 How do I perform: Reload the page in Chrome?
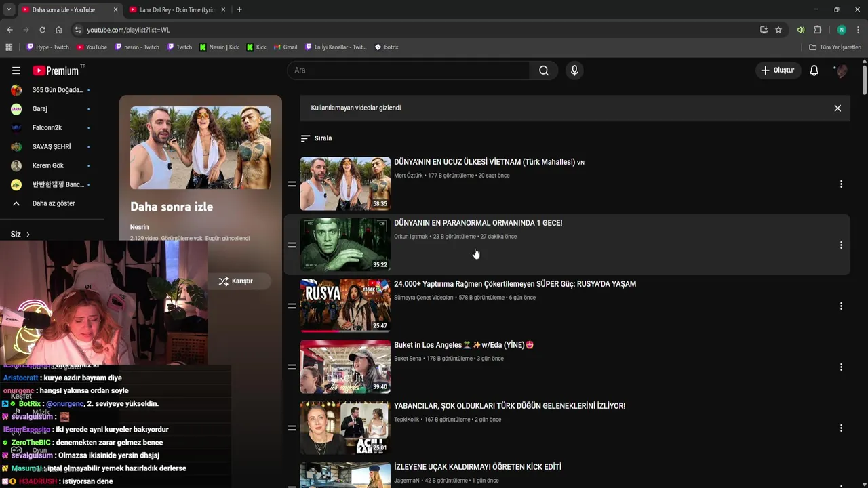[42, 30]
